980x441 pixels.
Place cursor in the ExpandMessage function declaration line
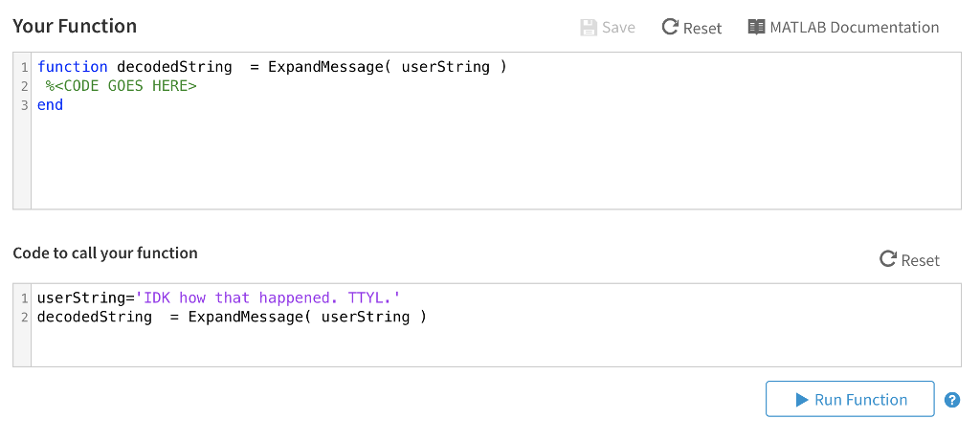point(272,67)
